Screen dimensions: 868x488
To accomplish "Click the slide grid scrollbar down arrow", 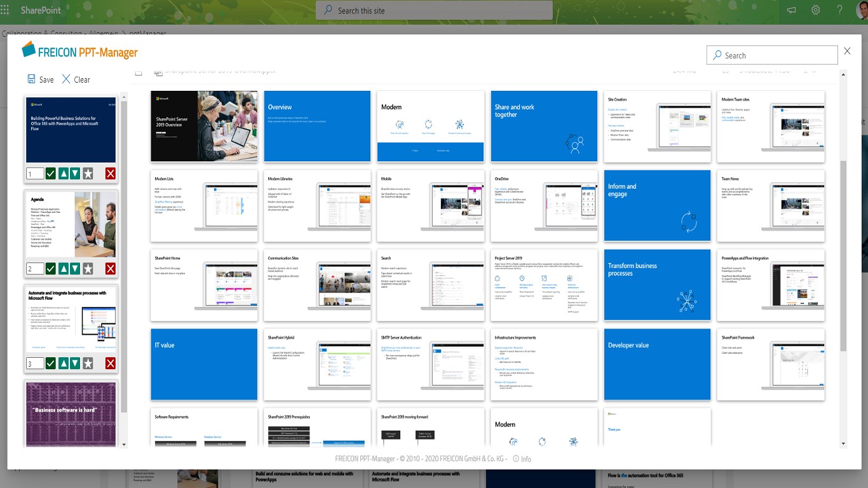I will click(x=843, y=444).
